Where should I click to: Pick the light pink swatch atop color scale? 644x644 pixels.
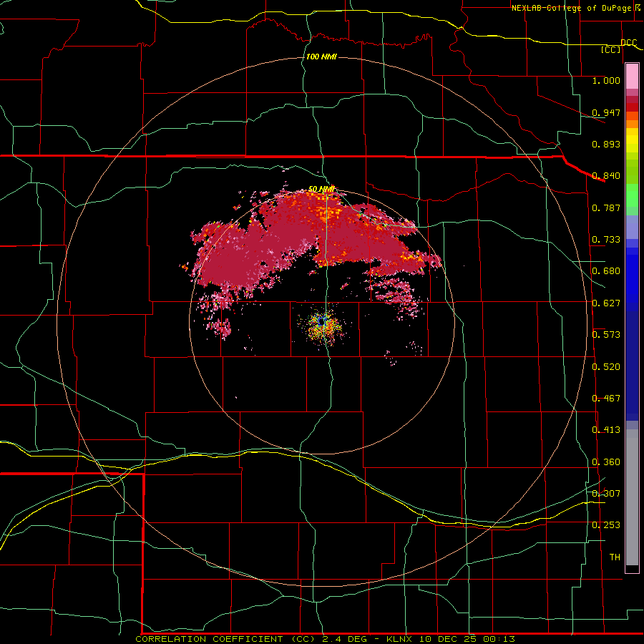(x=632, y=77)
